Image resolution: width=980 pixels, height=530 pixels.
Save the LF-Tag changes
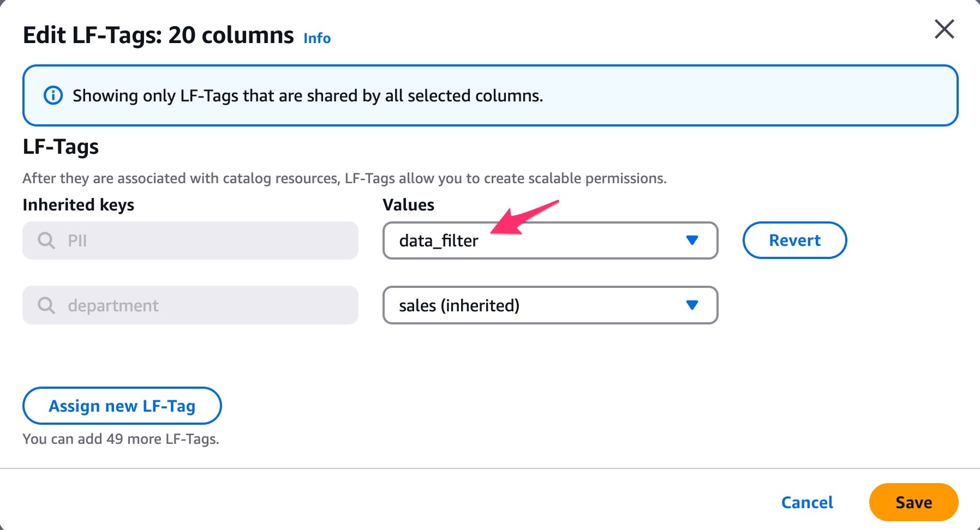click(913, 502)
